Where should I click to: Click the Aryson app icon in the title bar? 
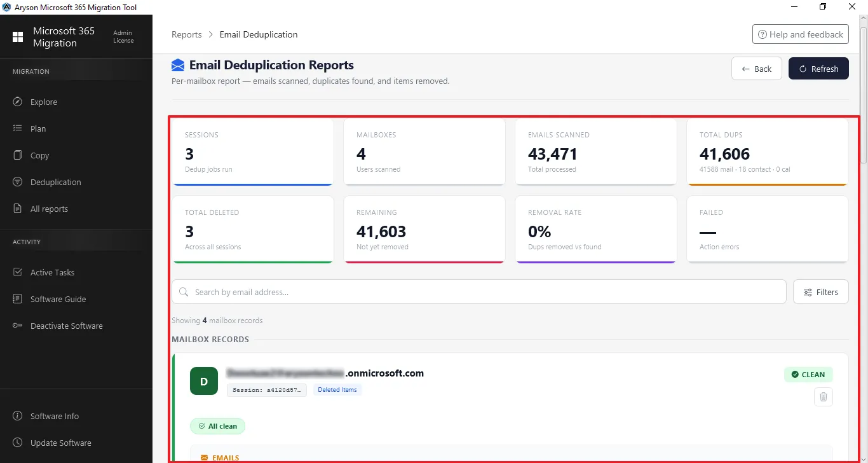coord(6,7)
